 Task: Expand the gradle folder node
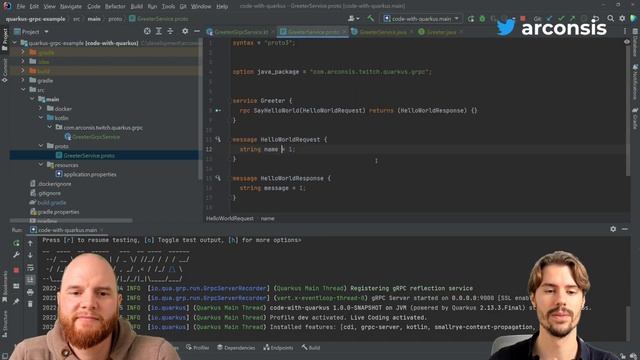click(x=23, y=80)
